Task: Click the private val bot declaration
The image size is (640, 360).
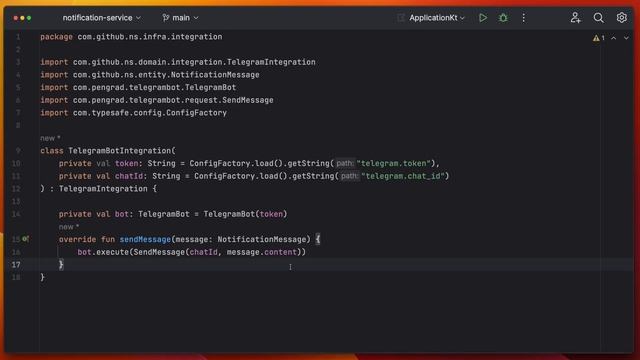Action: click(x=173, y=214)
